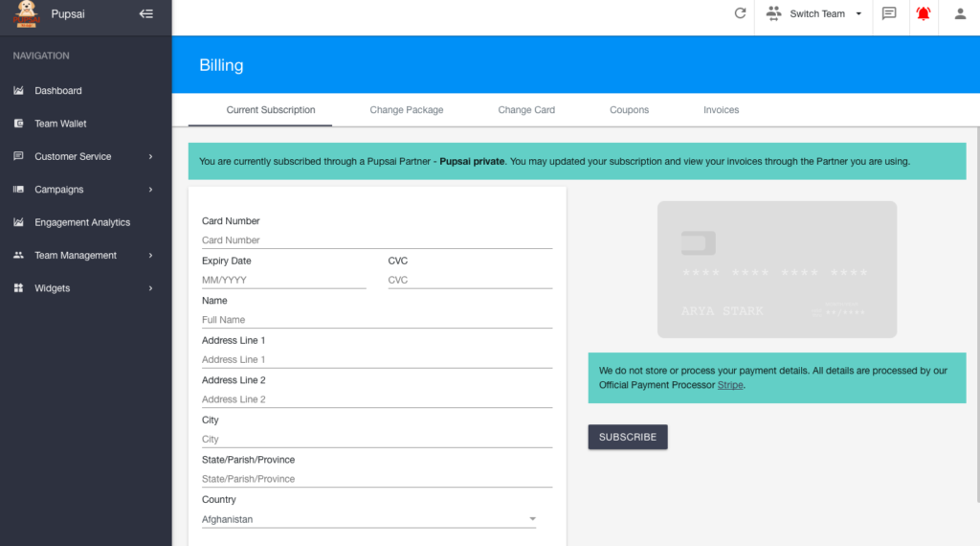
Task: Click the user profile icon
Action: coord(960,13)
